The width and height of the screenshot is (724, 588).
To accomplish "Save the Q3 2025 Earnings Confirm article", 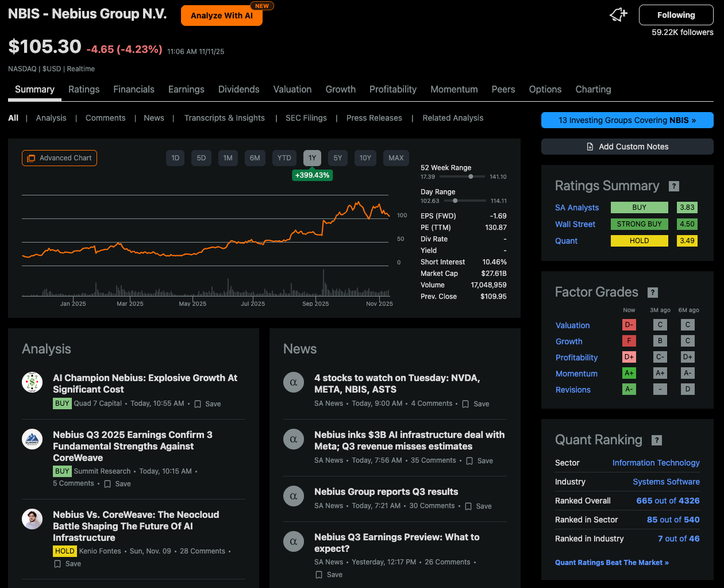I will [117, 484].
